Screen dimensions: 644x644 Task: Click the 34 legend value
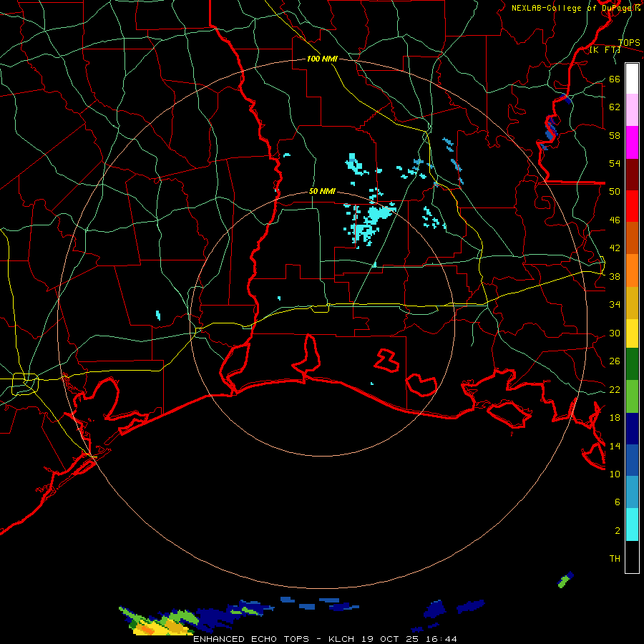coord(615,304)
